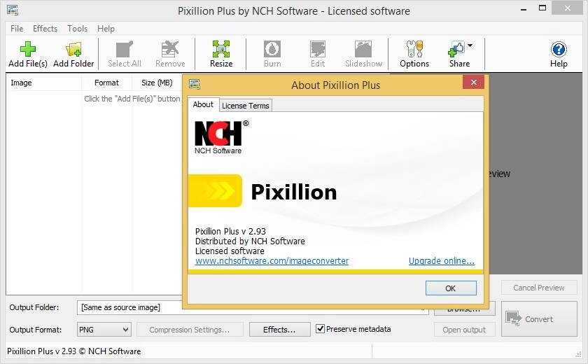Open the Tools menu
Screen dimensions: 588x364
pyautogui.click(x=77, y=29)
